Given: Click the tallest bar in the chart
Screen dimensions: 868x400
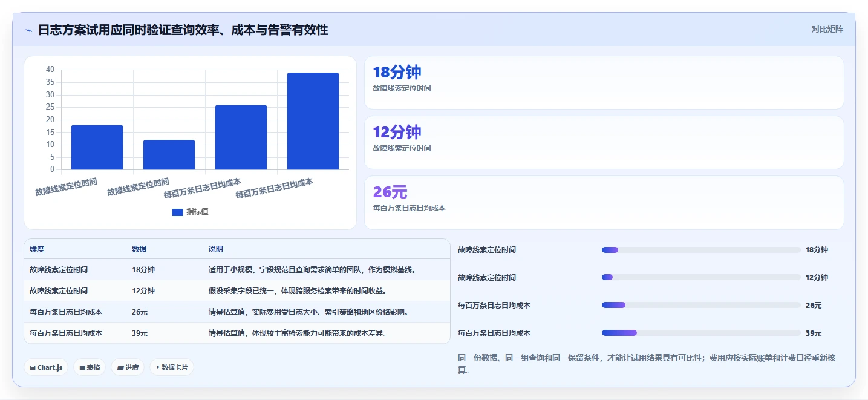Looking at the screenshot, I should pos(313,121).
